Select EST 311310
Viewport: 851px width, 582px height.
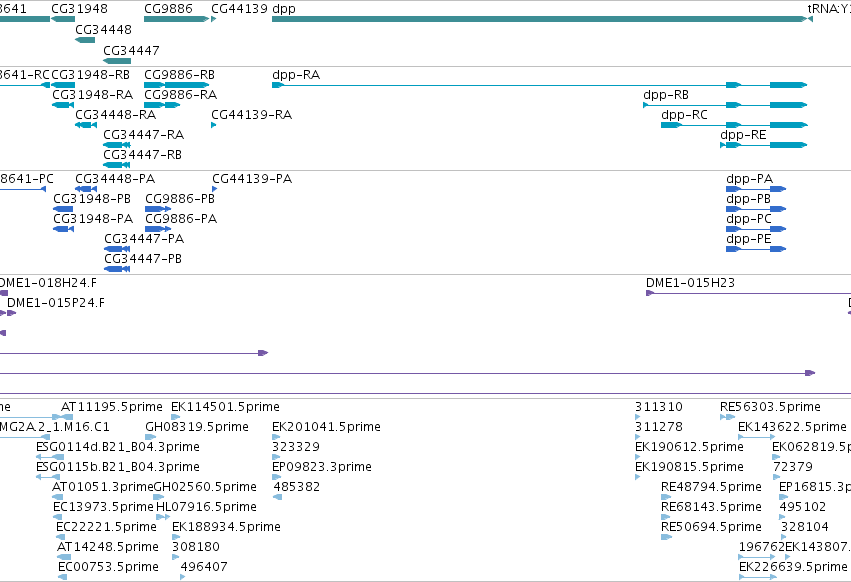point(638,417)
